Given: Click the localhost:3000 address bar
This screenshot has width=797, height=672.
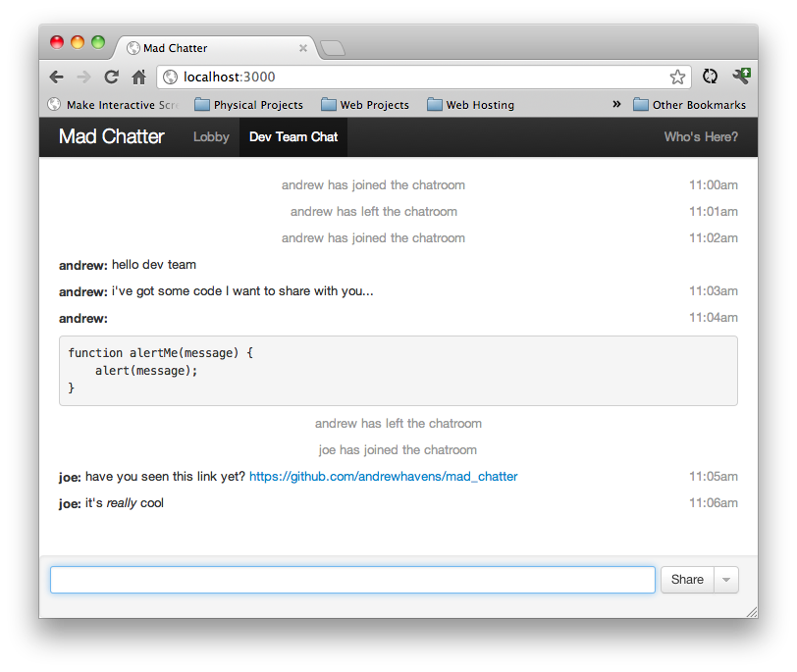Looking at the screenshot, I should click(423, 78).
